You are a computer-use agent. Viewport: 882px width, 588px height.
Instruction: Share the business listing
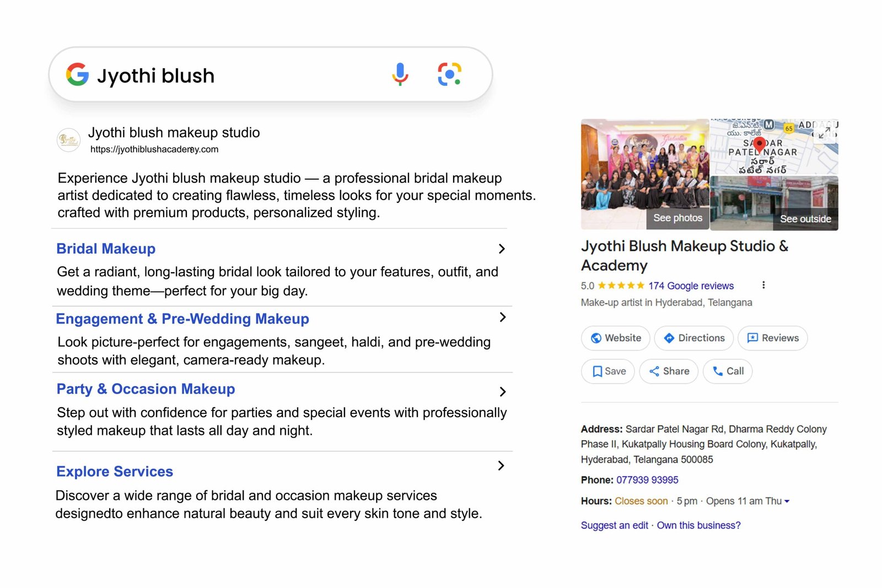669,371
